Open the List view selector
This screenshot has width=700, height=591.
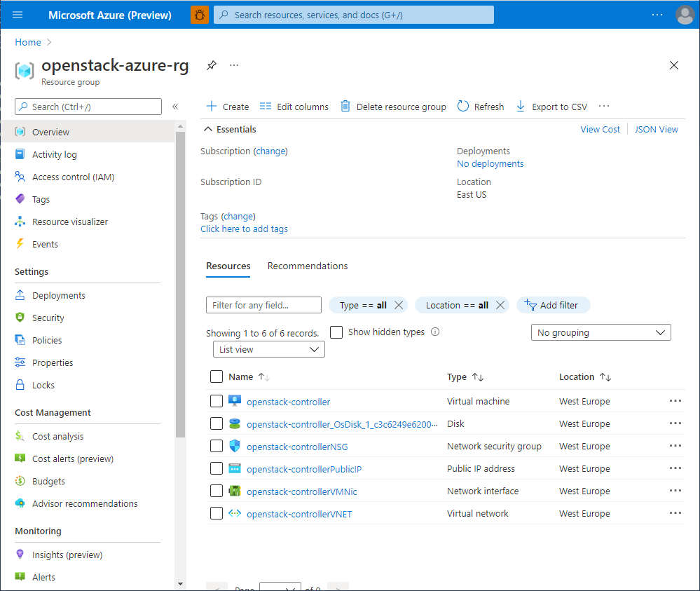point(268,348)
